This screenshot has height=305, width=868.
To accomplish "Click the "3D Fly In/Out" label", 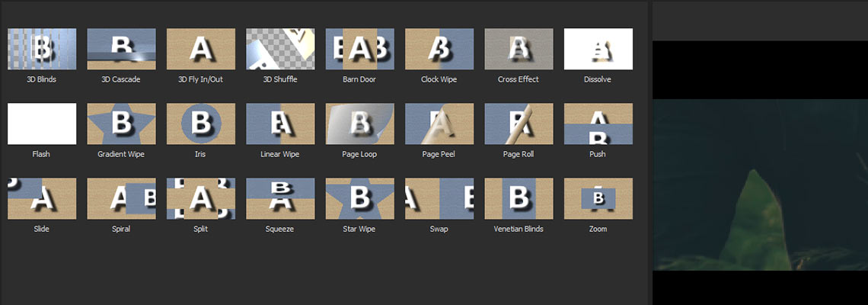I will [200, 79].
